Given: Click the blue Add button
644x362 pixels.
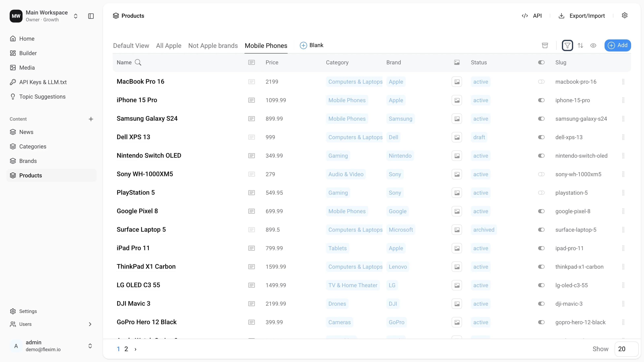Looking at the screenshot, I should click(x=617, y=45).
